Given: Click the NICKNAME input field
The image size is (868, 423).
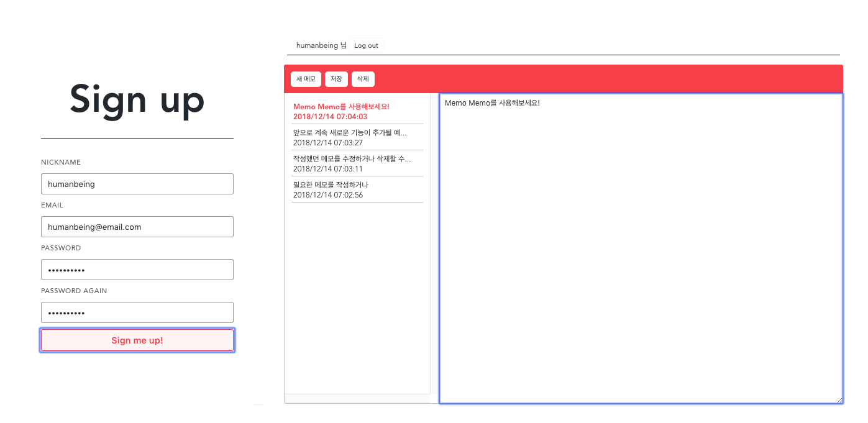Looking at the screenshot, I should [x=137, y=184].
